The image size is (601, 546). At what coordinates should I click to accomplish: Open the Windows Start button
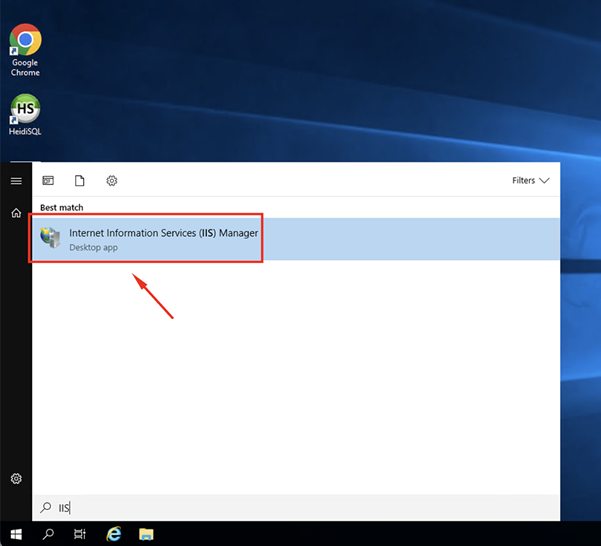pyautogui.click(x=16, y=534)
